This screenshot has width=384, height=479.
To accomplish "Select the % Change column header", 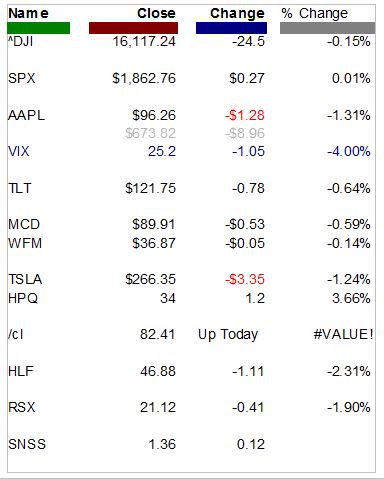I will click(315, 13).
